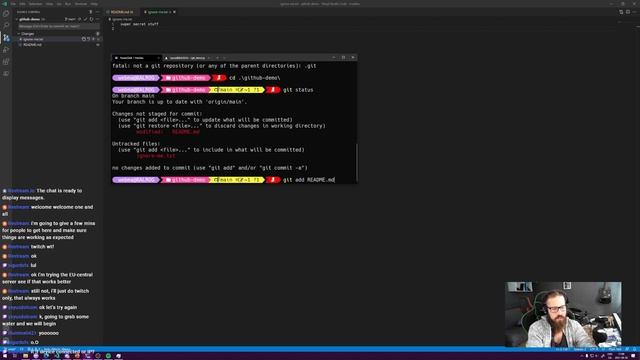Image resolution: width=640 pixels, height=360 pixels.
Task: Open the File menu
Action: [13, 4]
